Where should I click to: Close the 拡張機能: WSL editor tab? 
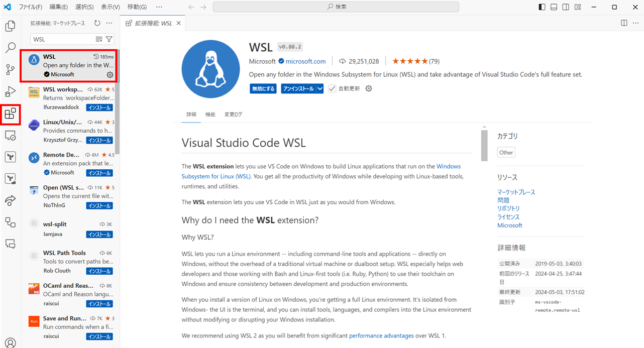coord(179,23)
